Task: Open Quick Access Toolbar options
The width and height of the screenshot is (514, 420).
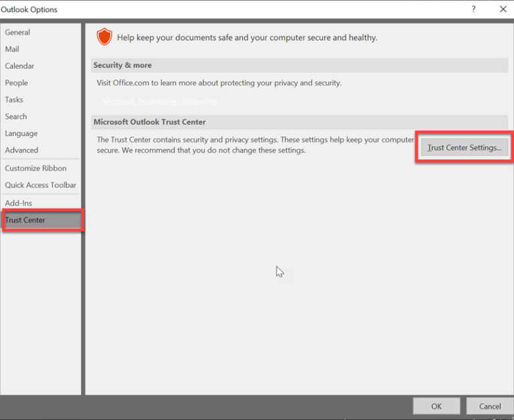Action: click(41, 185)
